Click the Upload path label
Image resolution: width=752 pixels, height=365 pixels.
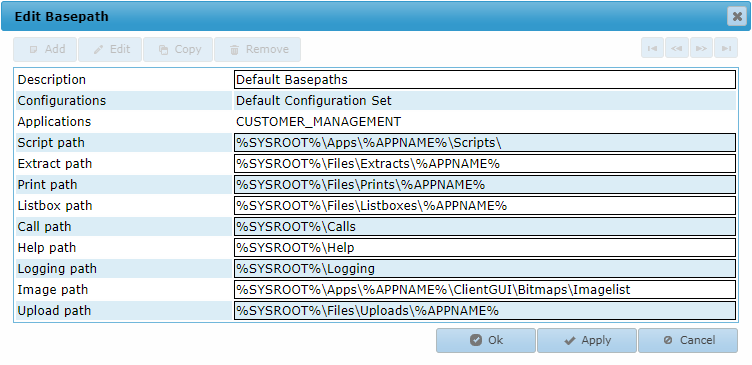click(54, 311)
